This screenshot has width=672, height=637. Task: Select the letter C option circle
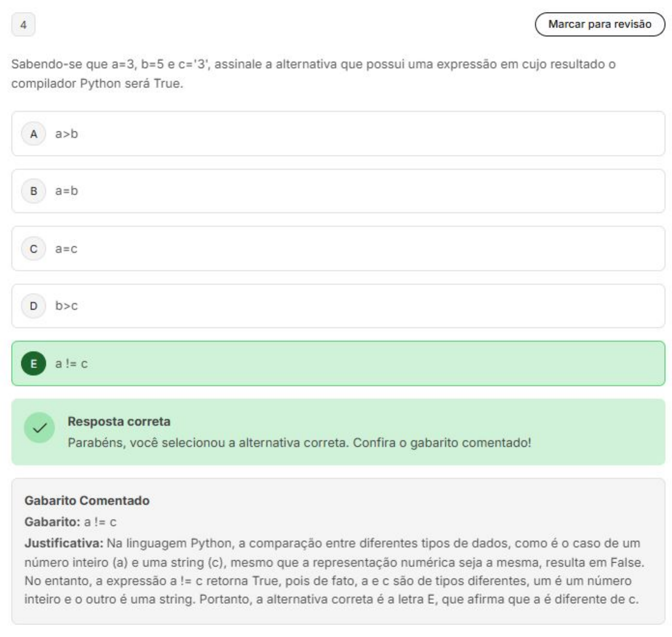[x=33, y=249]
